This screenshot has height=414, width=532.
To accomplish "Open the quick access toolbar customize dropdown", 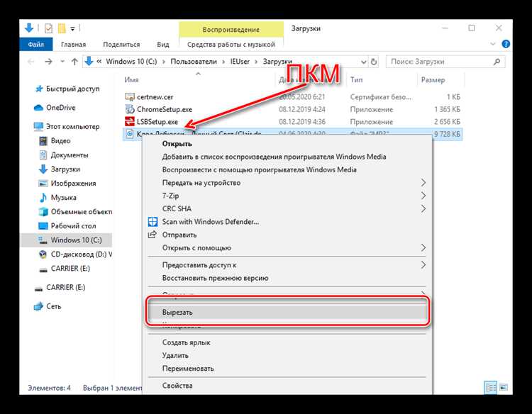I will (x=72, y=29).
